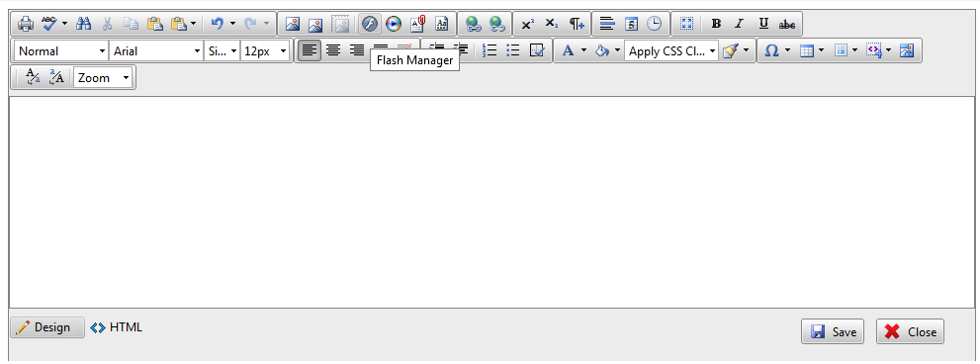Click the Format Stripper brush icon
The height and width of the screenshot is (364, 980).
(x=730, y=51)
